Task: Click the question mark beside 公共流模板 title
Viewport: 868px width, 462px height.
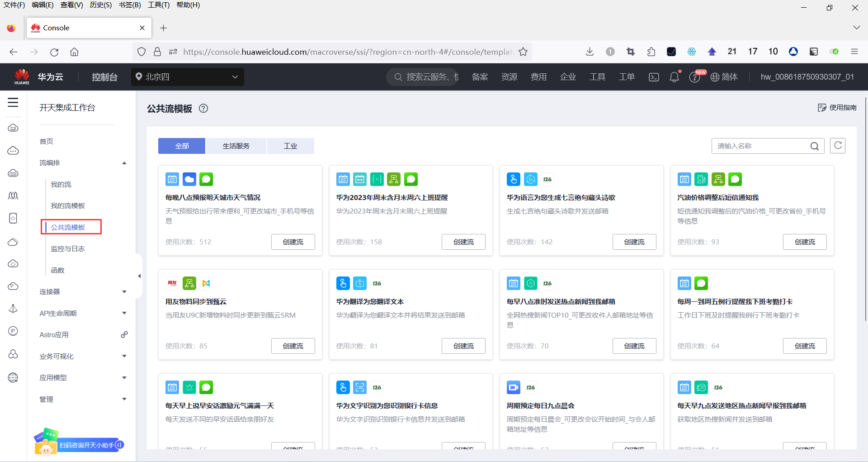Action: click(x=203, y=108)
